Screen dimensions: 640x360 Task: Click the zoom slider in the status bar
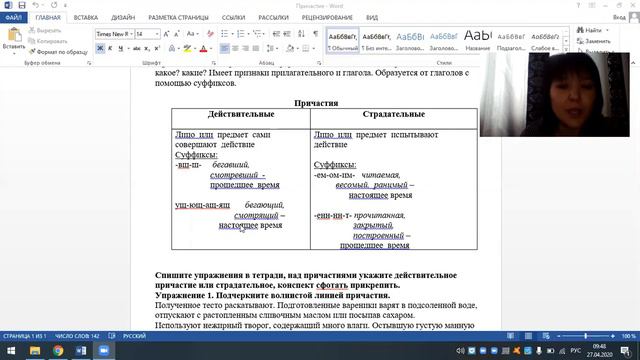586,336
